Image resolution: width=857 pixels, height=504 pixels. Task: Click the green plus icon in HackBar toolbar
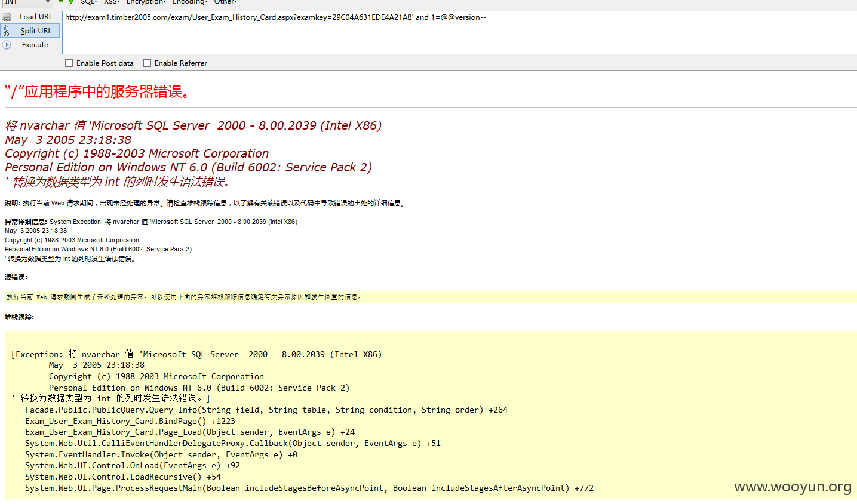pyautogui.click(x=71, y=2)
